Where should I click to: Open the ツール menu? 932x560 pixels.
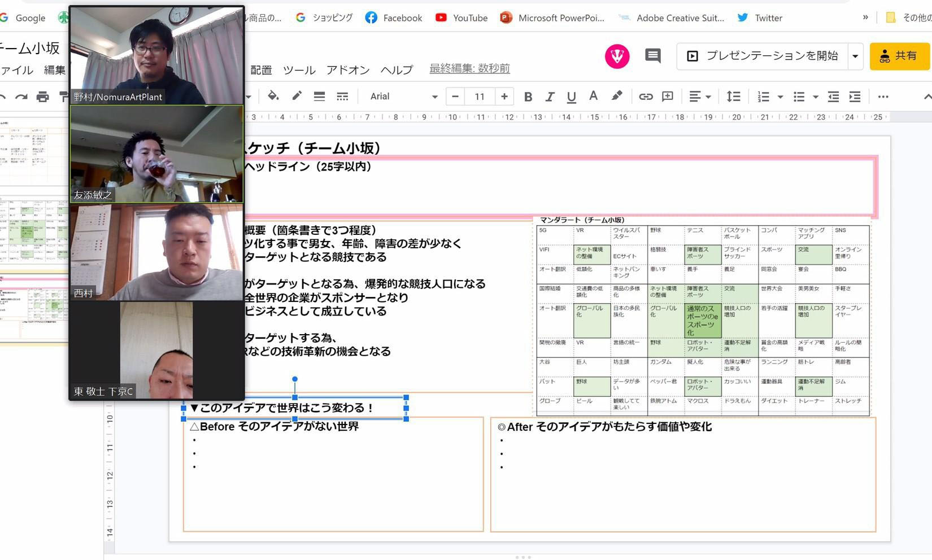pyautogui.click(x=299, y=70)
